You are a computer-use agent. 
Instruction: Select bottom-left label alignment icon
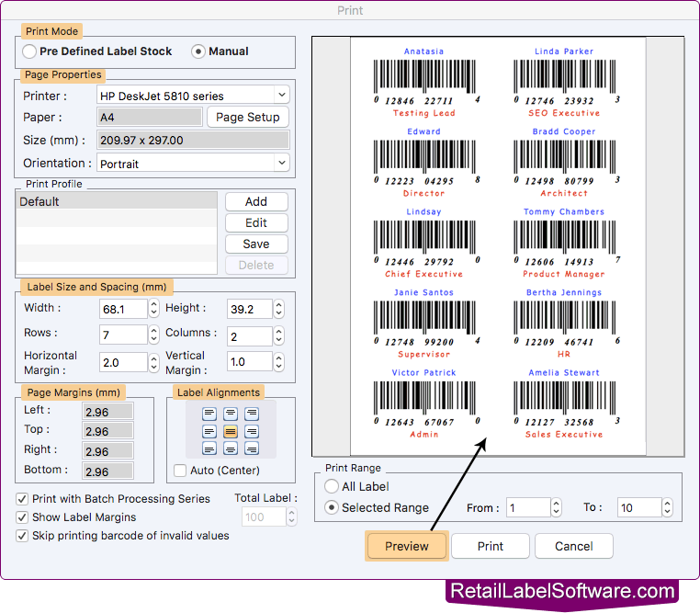[x=209, y=448]
